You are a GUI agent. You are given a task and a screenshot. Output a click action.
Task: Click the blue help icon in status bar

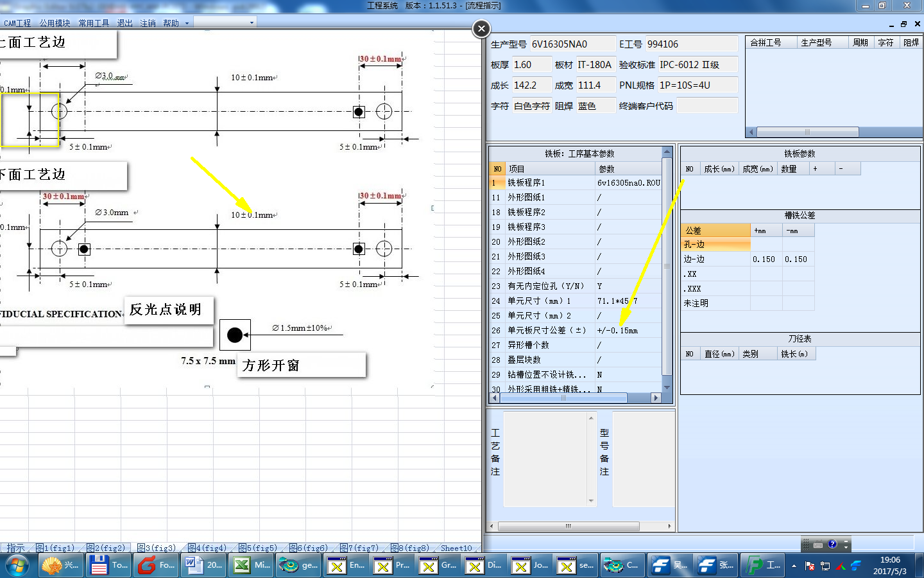click(832, 544)
